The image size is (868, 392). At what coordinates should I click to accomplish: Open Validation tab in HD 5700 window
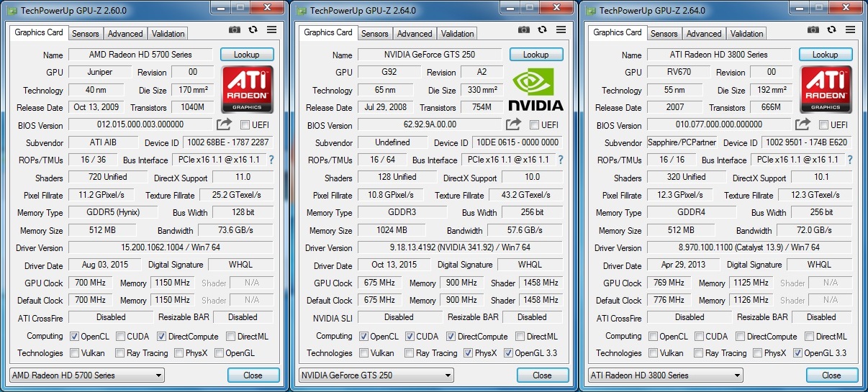coord(168,34)
